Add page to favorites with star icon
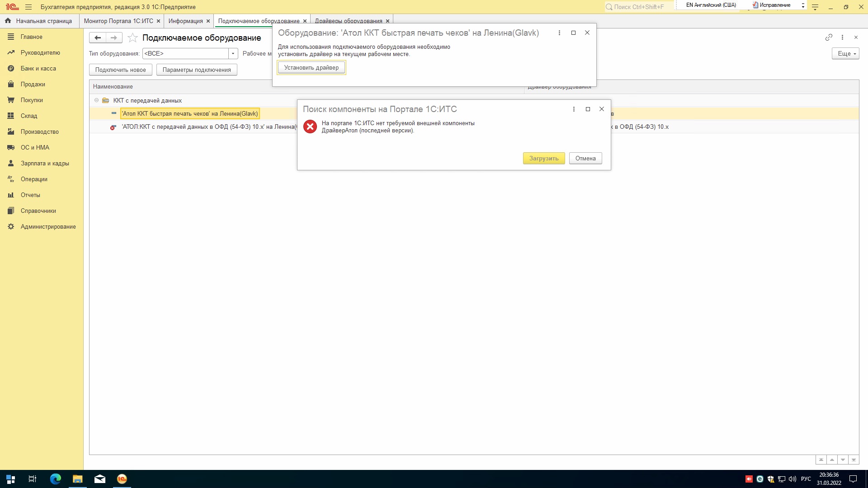Viewport: 868px width, 488px height. pos(132,38)
